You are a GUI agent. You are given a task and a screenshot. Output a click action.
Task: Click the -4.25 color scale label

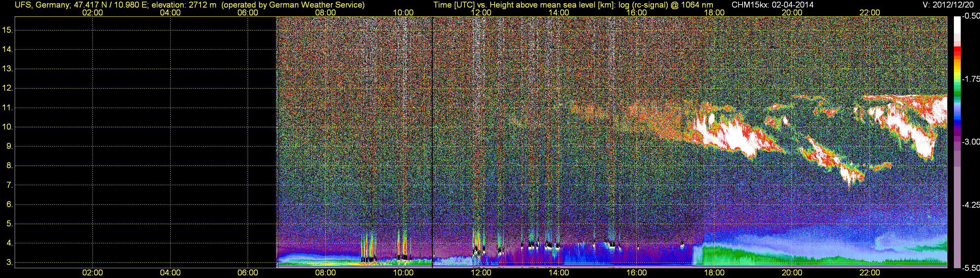pyautogui.click(x=971, y=205)
